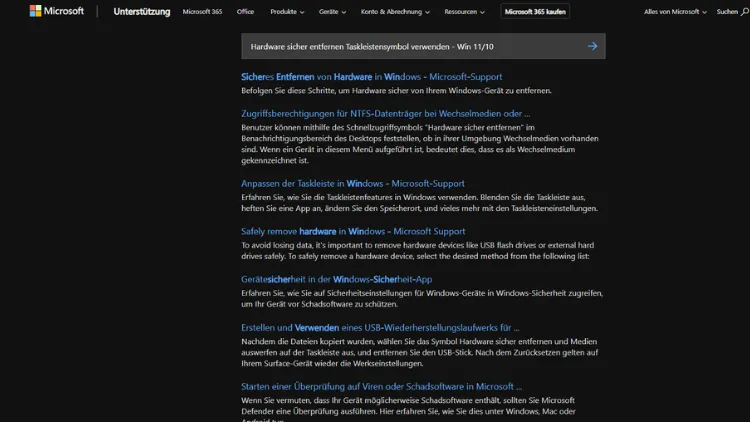Image resolution: width=750 pixels, height=422 pixels.
Task: Open Anpassen der Taskleiste in Windows result
Action: [353, 183]
